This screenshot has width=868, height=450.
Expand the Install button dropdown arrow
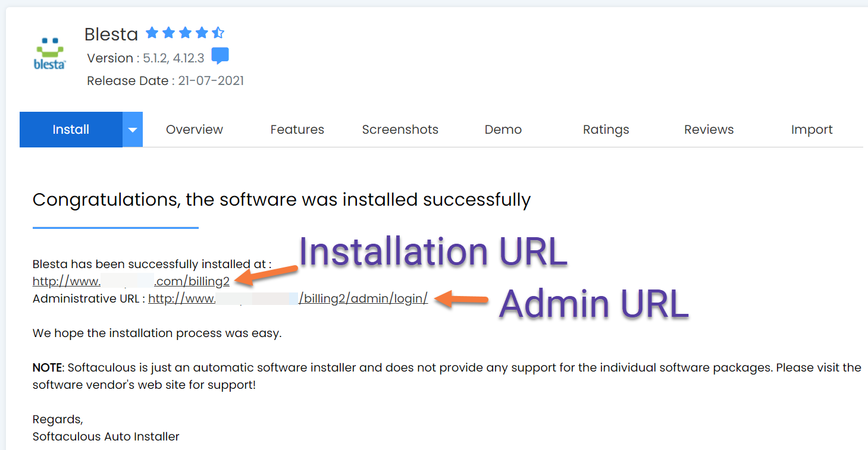(x=133, y=130)
